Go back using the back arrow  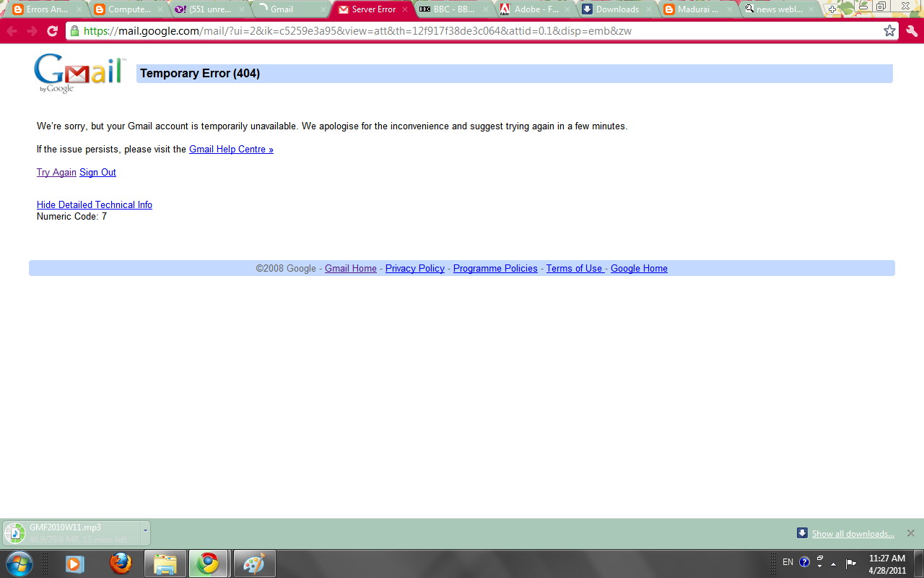pyautogui.click(x=12, y=31)
